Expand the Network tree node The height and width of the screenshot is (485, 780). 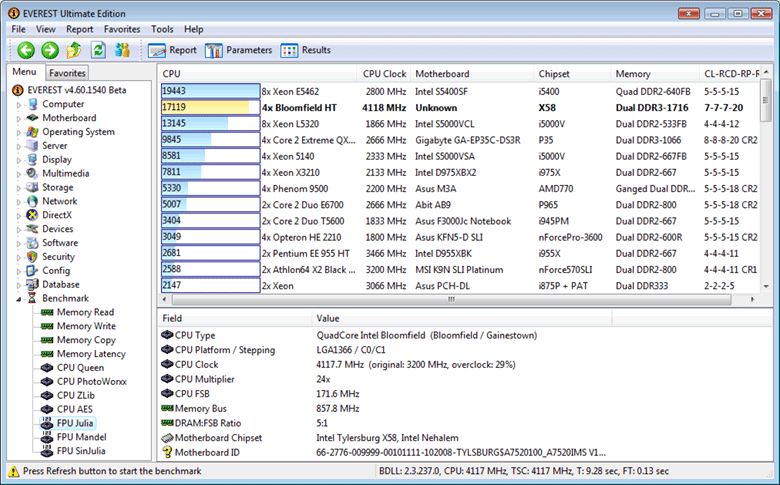pyautogui.click(x=19, y=202)
